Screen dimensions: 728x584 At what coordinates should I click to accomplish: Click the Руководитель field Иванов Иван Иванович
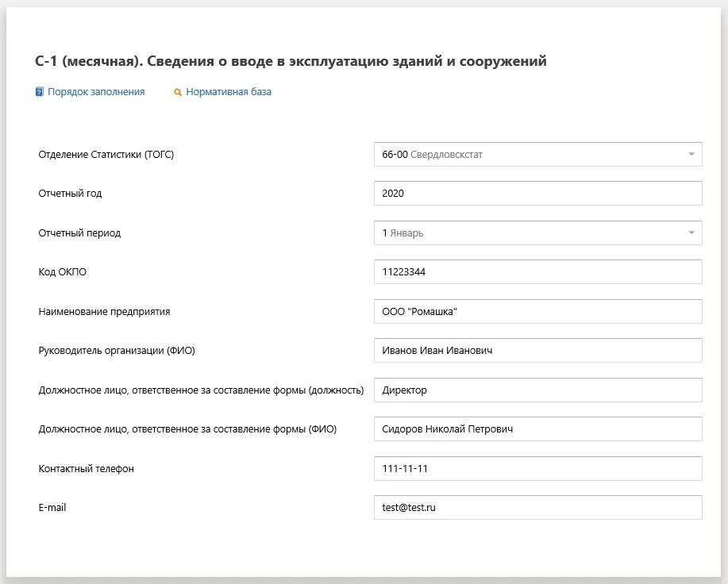(538, 350)
